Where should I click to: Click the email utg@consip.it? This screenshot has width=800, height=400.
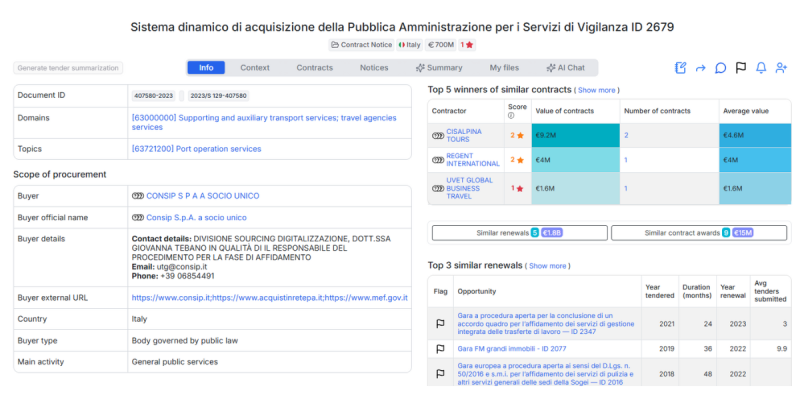[184, 267]
